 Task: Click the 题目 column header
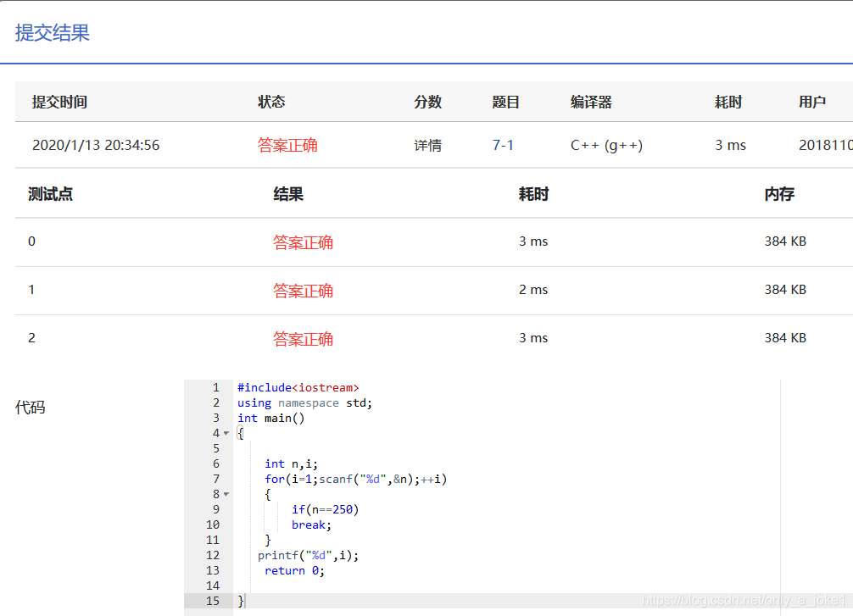[505, 102]
